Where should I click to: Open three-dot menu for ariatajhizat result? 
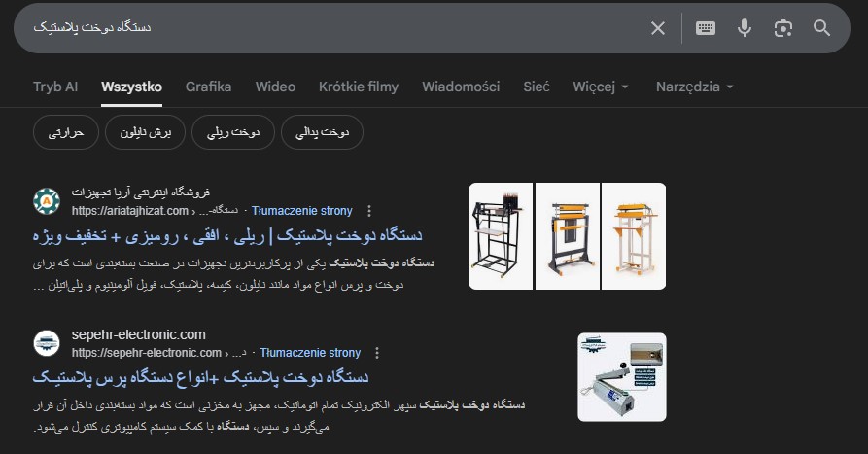pos(369,211)
